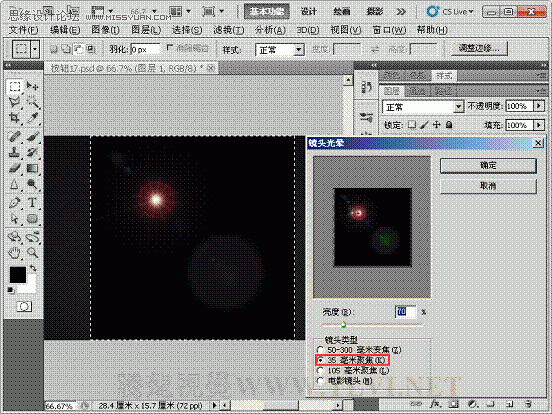This screenshot has width=552, height=414.
Task: Select the Blur tool
Action: 15,184
